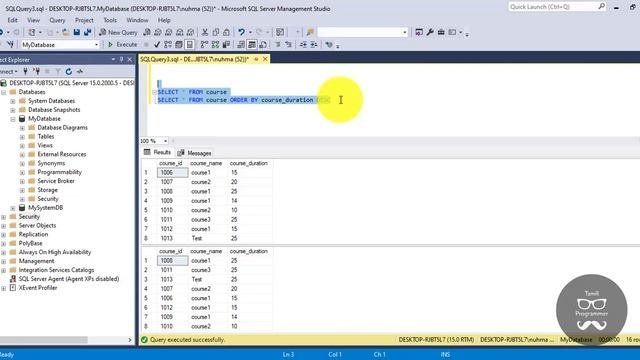Image resolution: width=640 pixels, height=360 pixels.
Task: Toggle Results to Grid output
Action: pos(252,44)
